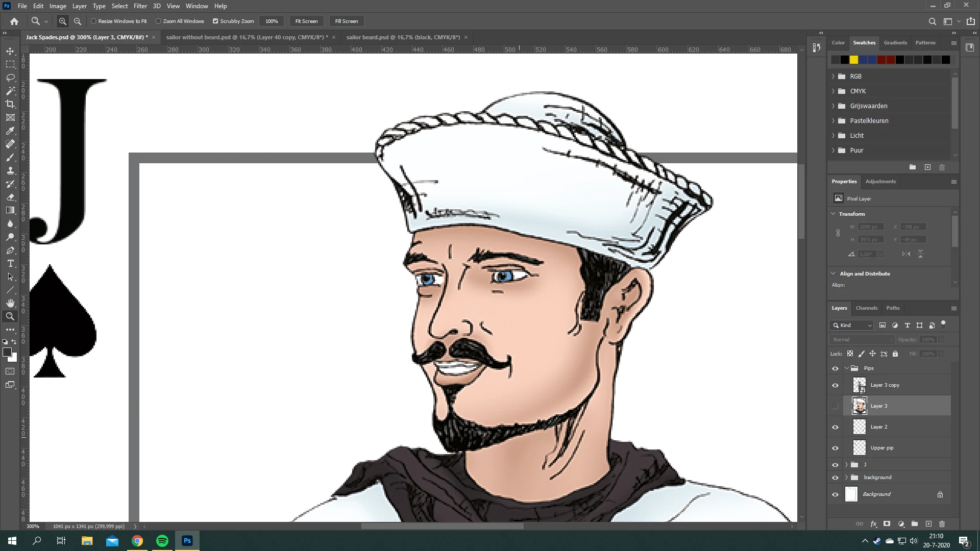Select the Crop tool
The image size is (980, 551).
pyautogui.click(x=10, y=104)
